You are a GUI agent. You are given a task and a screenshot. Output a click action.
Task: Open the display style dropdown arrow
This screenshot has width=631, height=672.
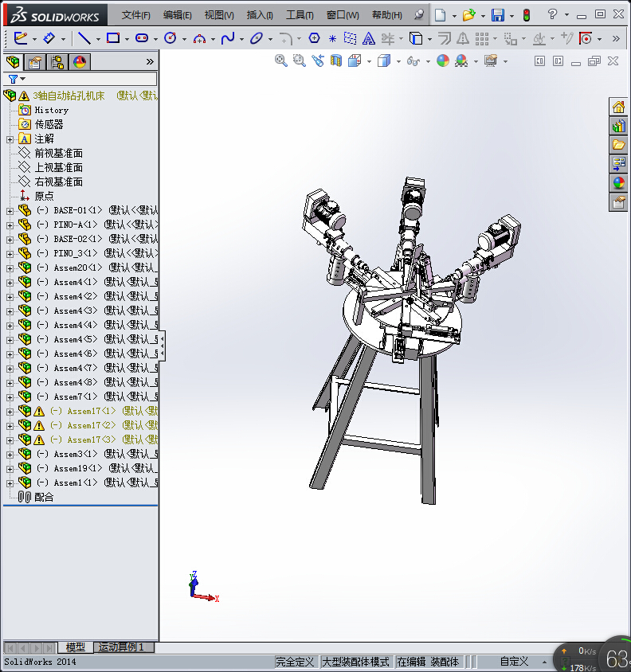(398, 62)
